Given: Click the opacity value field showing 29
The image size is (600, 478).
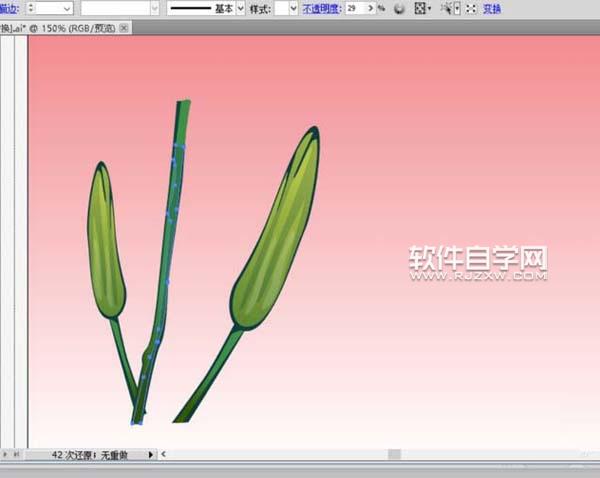Looking at the screenshot, I should [356, 8].
